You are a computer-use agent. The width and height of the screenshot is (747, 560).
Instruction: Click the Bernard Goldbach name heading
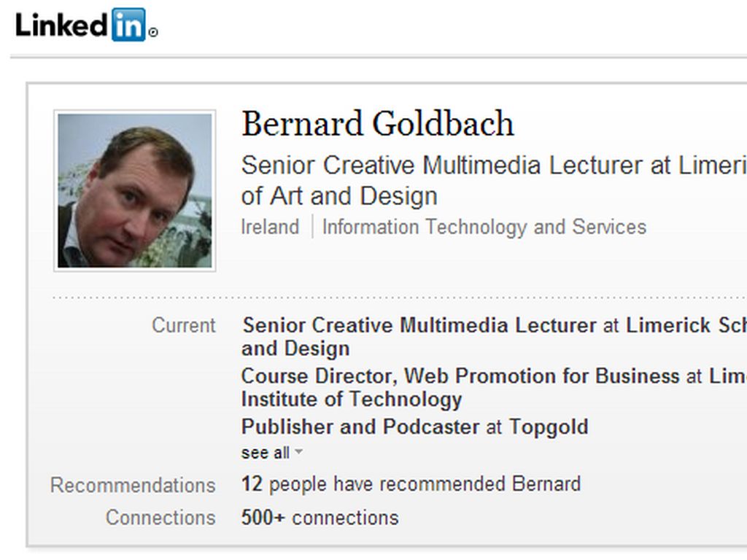(x=377, y=124)
